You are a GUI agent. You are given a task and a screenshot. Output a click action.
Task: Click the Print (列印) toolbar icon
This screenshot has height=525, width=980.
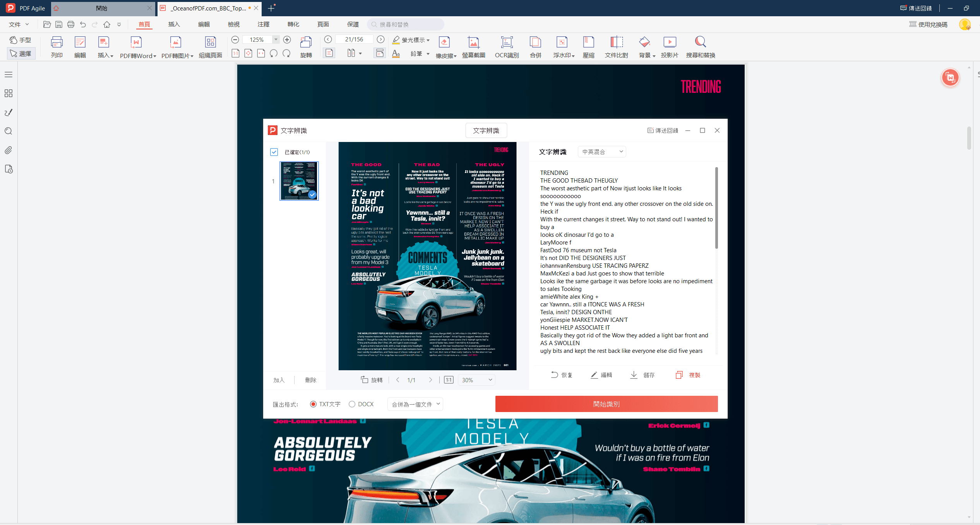(x=57, y=47)
